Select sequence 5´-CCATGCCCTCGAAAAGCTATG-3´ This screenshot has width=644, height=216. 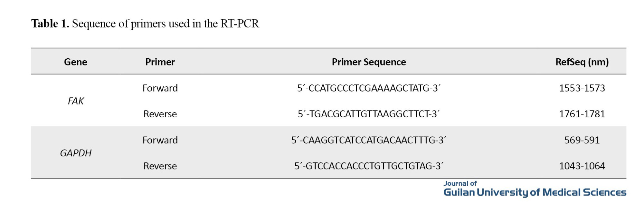click(369, 88)
